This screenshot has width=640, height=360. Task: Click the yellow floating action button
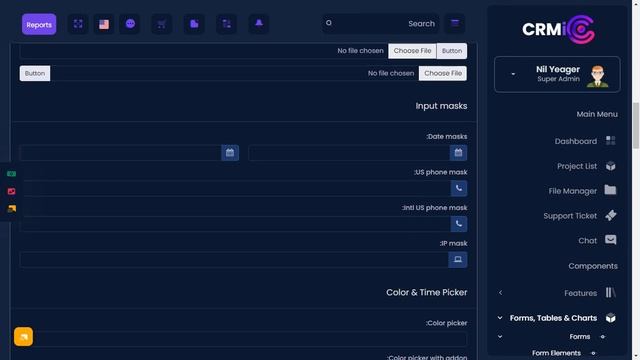24,337
